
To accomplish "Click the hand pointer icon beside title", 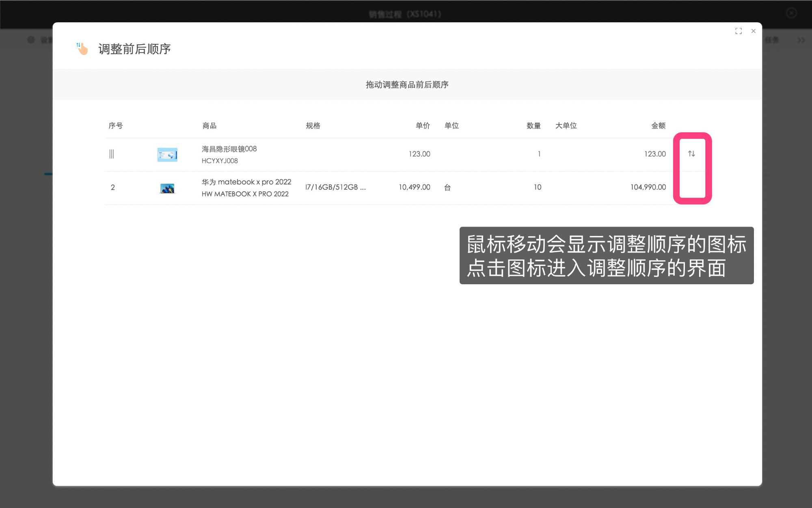I will pyautogui.click(x=82, y=49).
